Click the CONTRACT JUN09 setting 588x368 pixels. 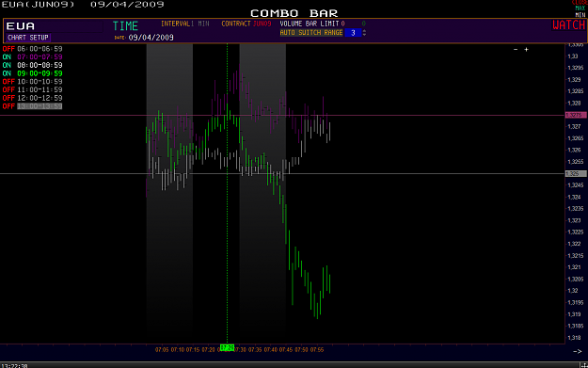pyautogui.click(x=246, y=24)
